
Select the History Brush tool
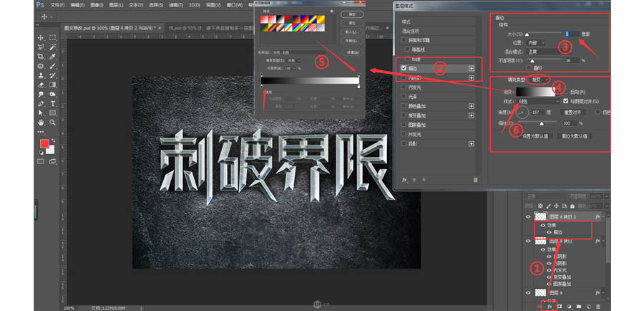tap(52, 75)
